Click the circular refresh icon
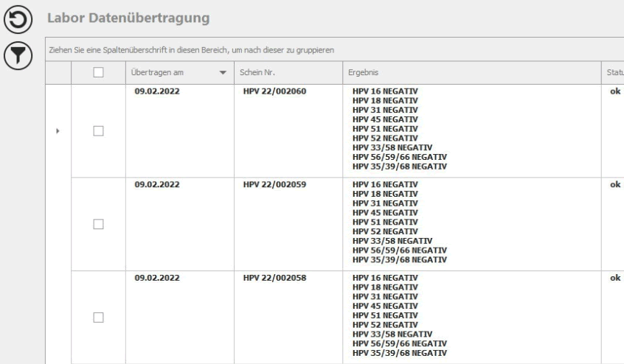 [x=17, y=20]
